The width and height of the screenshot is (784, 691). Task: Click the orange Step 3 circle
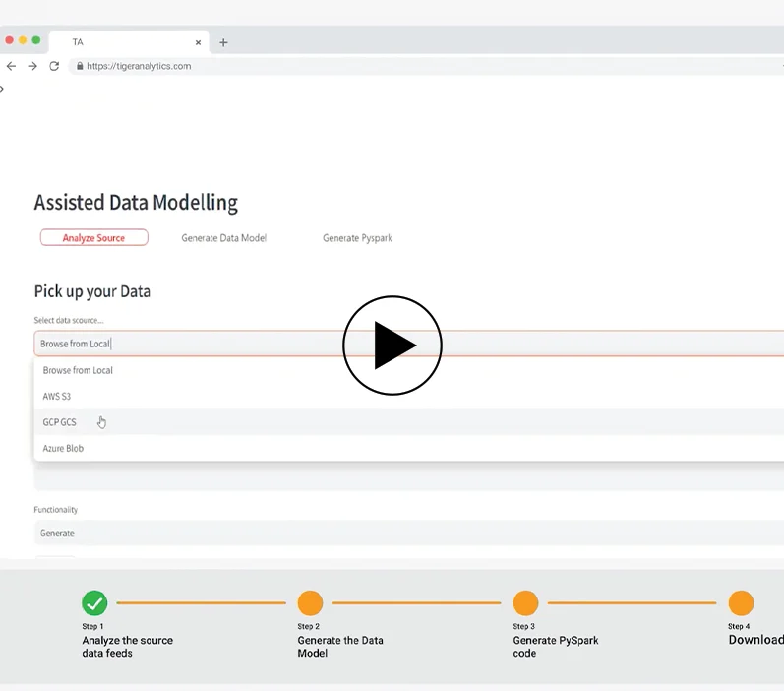click(x=525, y=603)
